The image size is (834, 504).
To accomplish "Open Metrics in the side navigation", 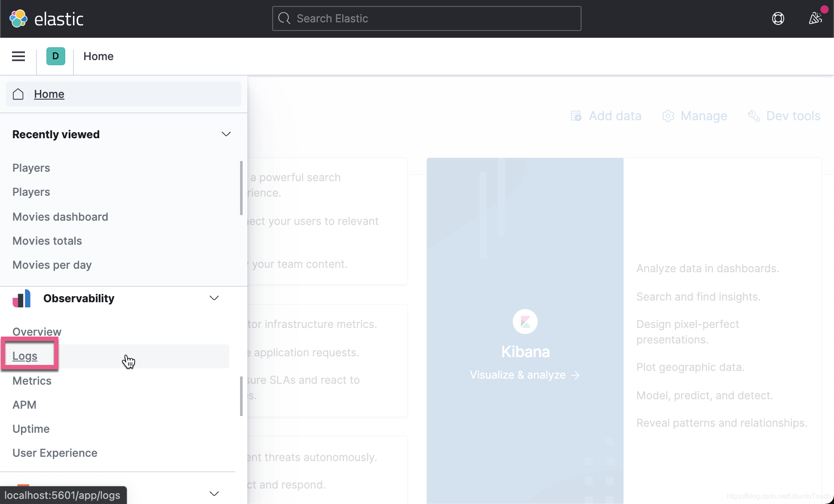I will pyautogui.click(x=32, y=381).
